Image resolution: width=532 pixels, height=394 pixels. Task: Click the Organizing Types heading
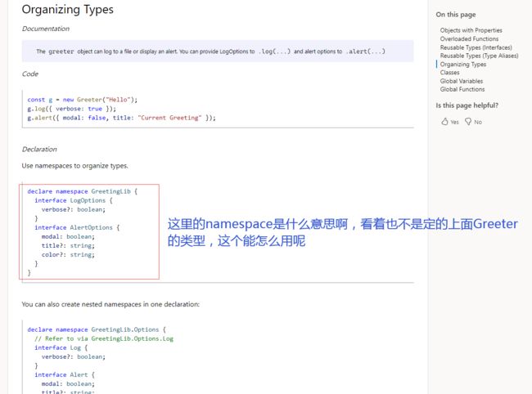[x=67, y=10]
